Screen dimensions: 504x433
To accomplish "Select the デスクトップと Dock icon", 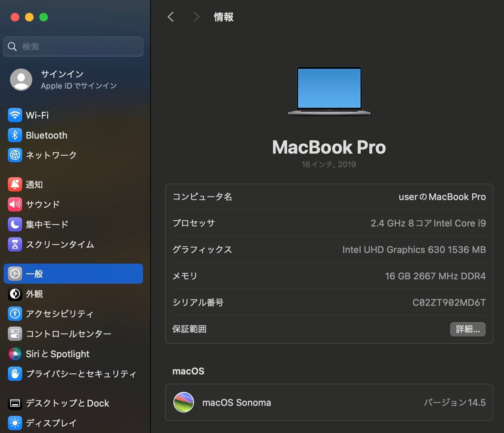I will click(x=15, y=403).
